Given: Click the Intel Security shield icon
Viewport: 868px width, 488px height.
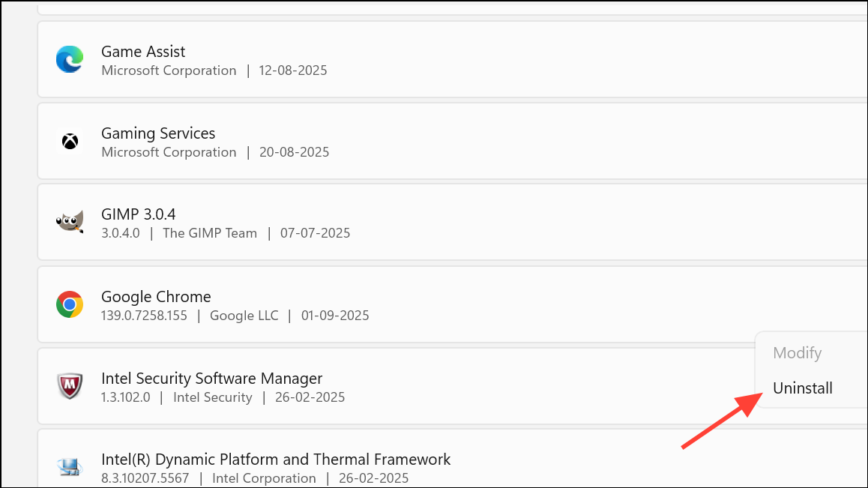Looking at the screenshot, I should click(70, 386).
